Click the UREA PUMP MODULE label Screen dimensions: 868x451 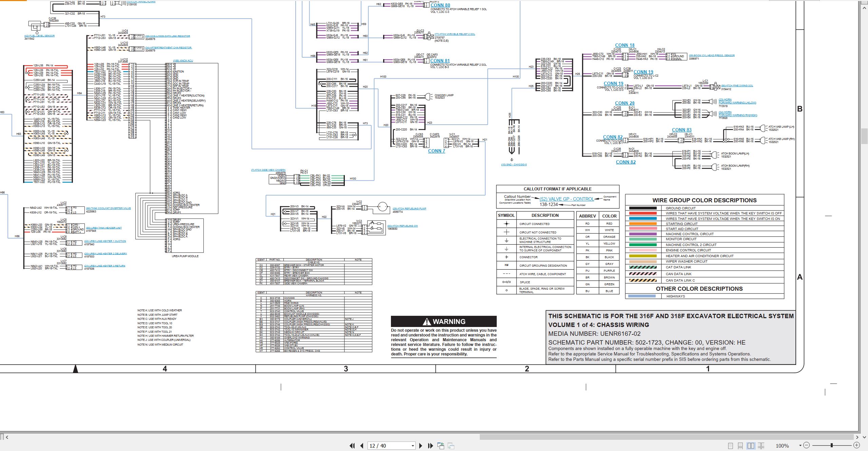(185, 256)
